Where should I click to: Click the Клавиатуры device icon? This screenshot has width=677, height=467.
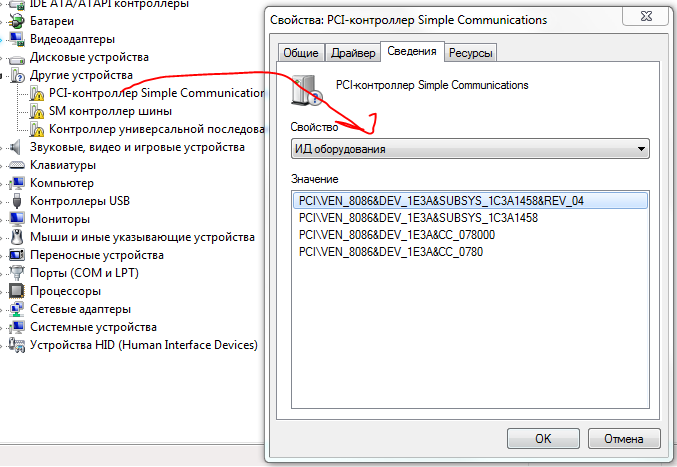tap(17, 165)
